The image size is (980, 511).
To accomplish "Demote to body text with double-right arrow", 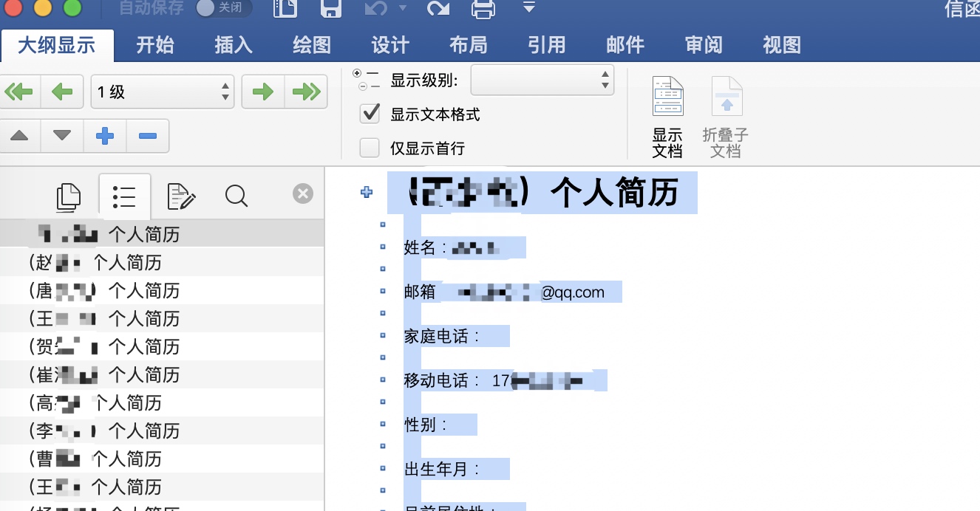I will pyautogui.click(x=305, y=92).
